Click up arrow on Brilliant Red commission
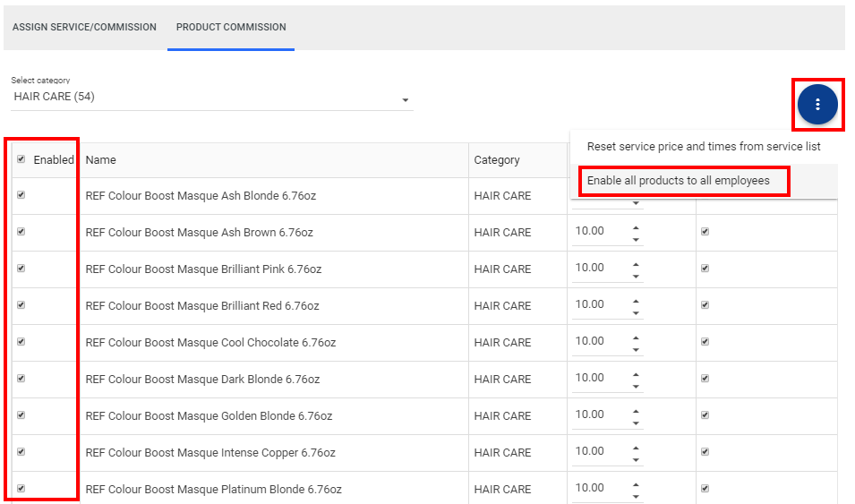 [x=636, y=300]
